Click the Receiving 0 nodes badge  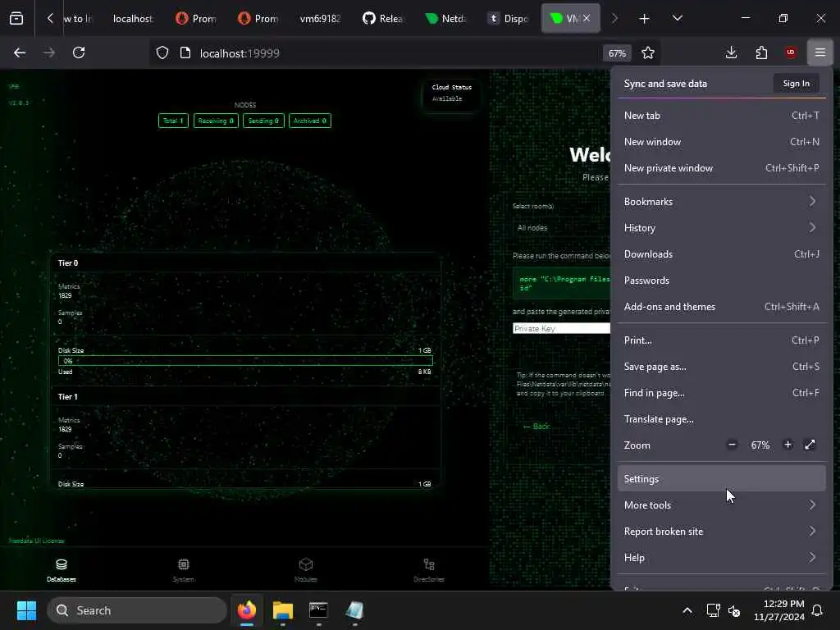pyautogui.click(x=216, y=121)
